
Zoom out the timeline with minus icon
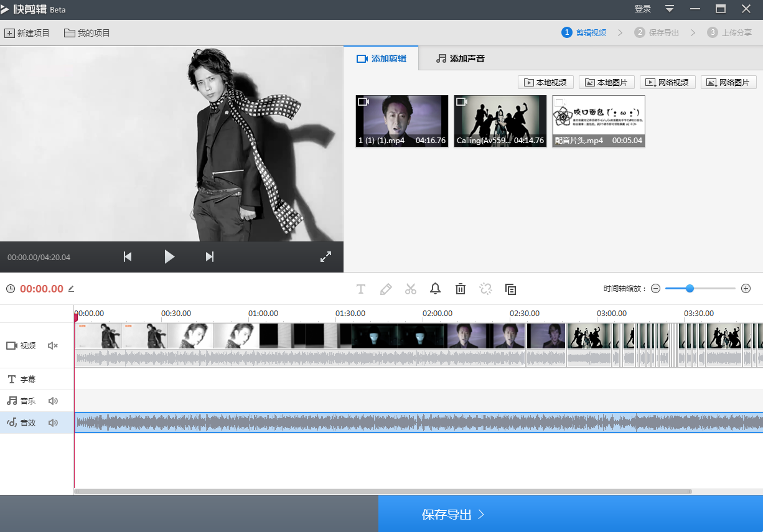pos(655,288)
